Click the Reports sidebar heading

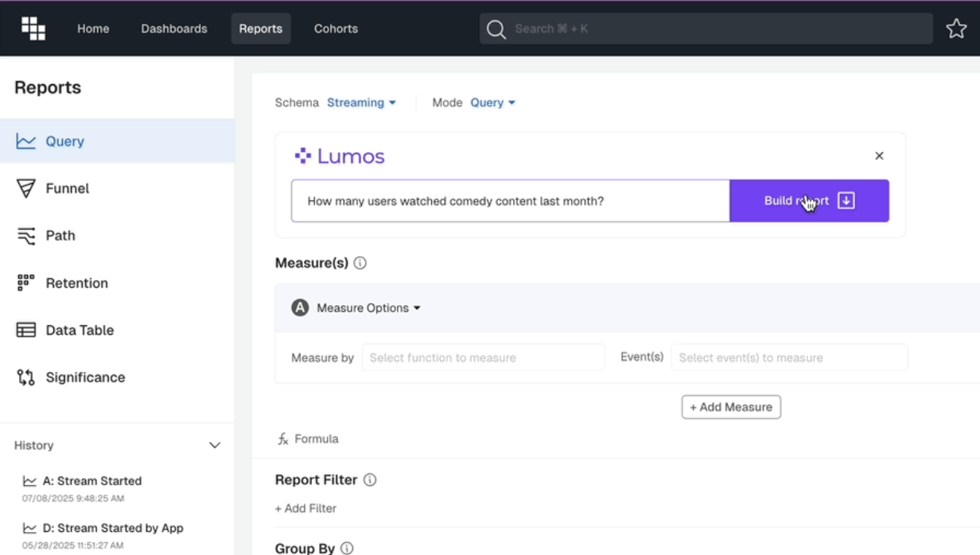point(48,87)
